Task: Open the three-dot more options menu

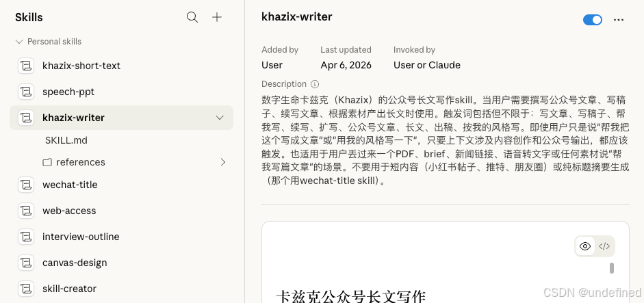Action: (619, 20)
